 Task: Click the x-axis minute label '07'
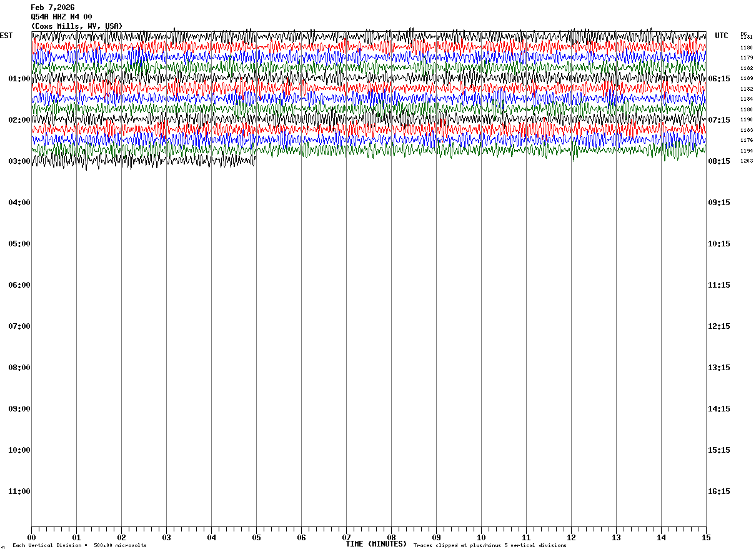(x=346, y=537)
